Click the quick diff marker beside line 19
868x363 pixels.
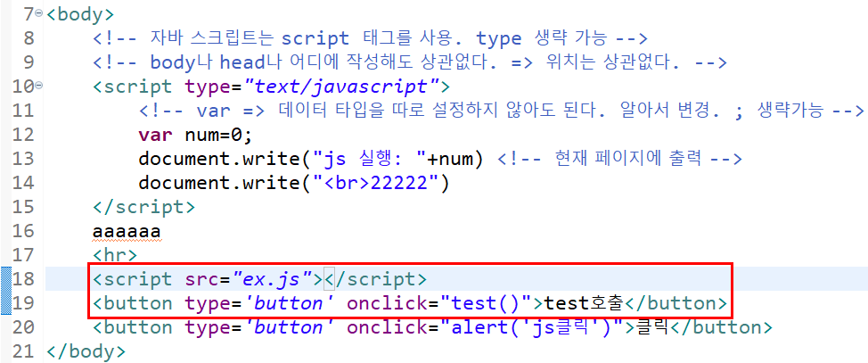(6, 303)
